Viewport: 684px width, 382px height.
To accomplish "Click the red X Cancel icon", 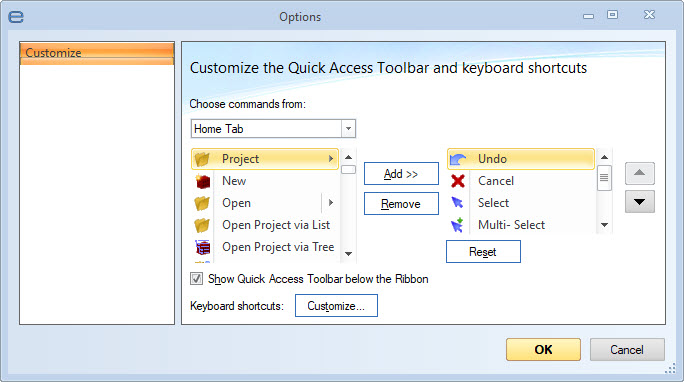I will point(458,181).
